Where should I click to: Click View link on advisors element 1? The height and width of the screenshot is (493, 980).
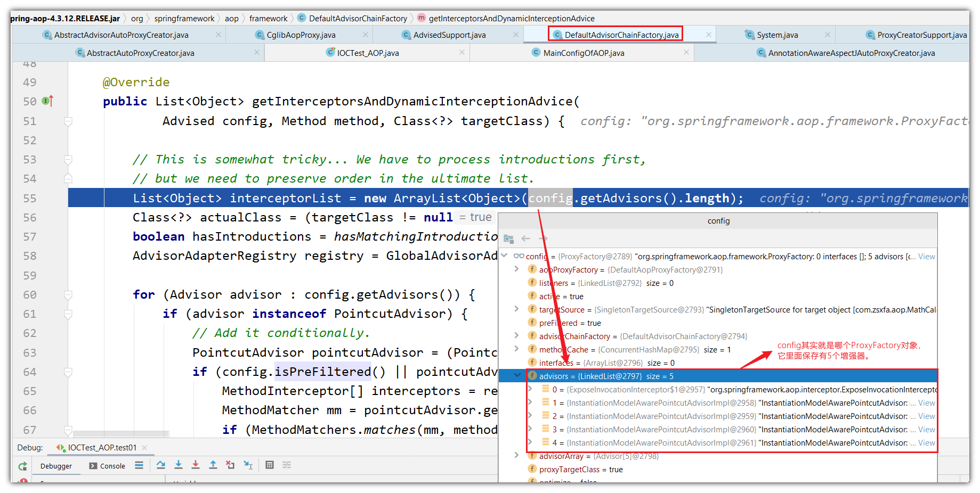pos(927,403)
